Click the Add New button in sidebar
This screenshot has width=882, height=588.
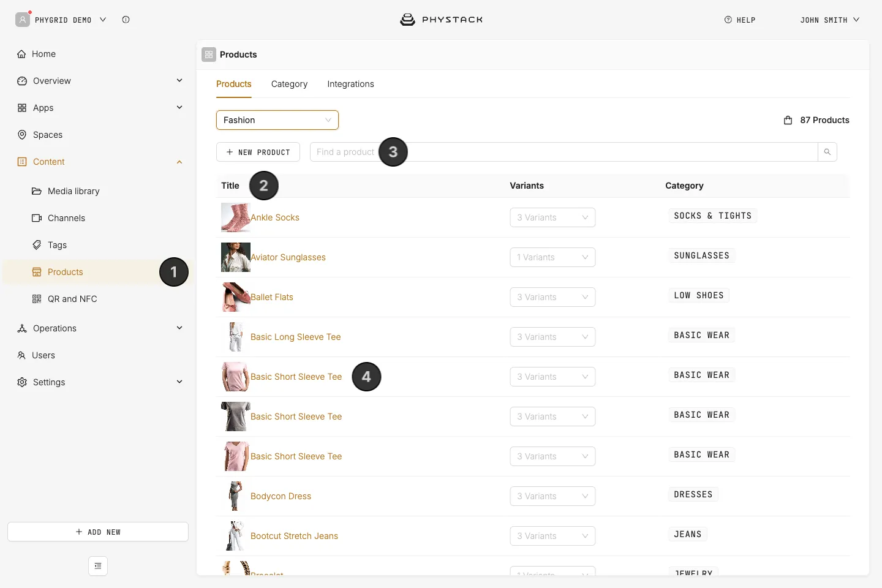pos(98,532)
